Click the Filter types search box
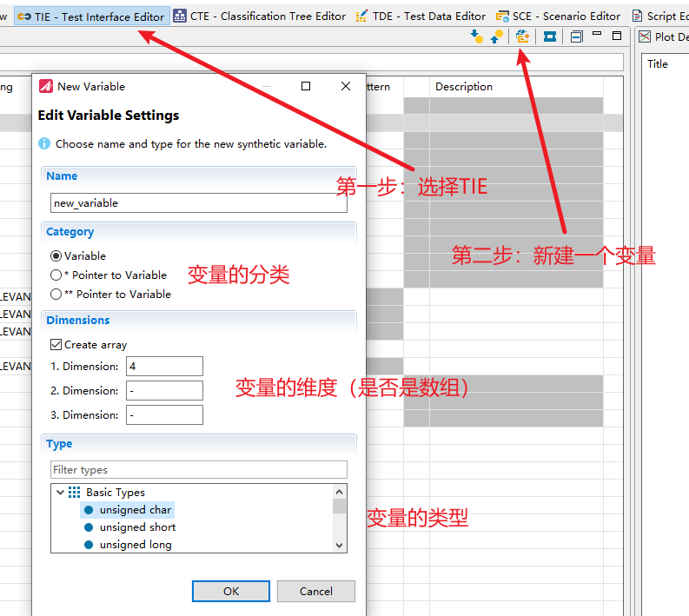 199,470
